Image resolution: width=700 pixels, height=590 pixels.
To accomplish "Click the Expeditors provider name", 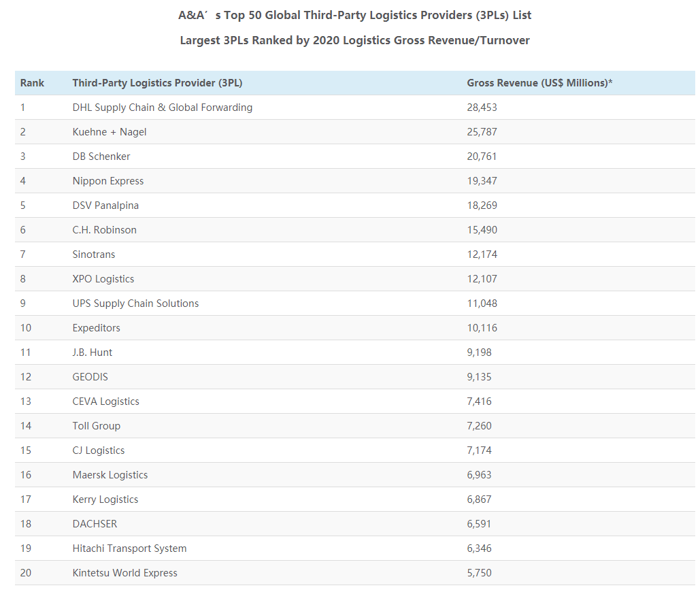I will 96,328.
